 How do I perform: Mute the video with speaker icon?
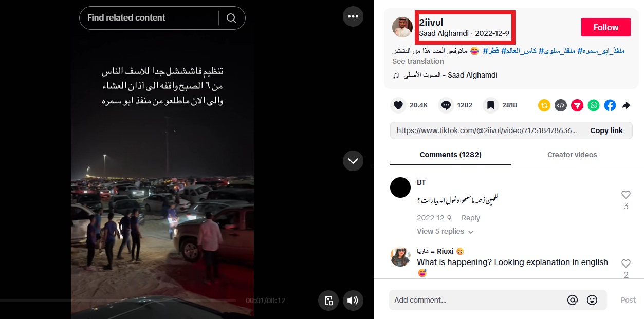coord(353,301)
